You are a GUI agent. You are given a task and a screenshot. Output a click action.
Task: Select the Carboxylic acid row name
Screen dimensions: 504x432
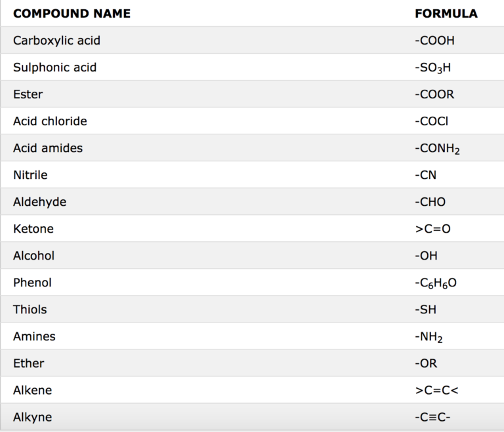[56, 41]
